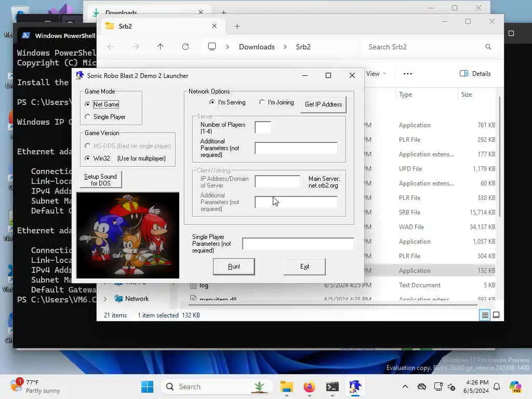Click the vertical scrollbar of the file list

(x=500, y=156)
